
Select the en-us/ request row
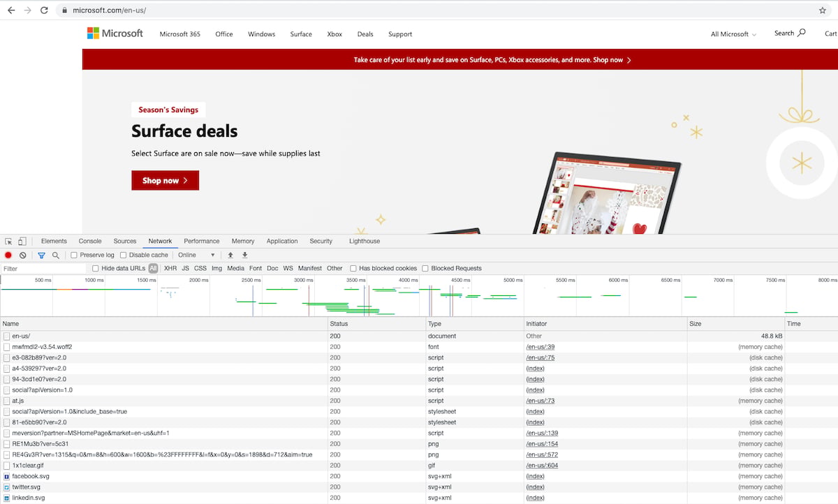419,336
